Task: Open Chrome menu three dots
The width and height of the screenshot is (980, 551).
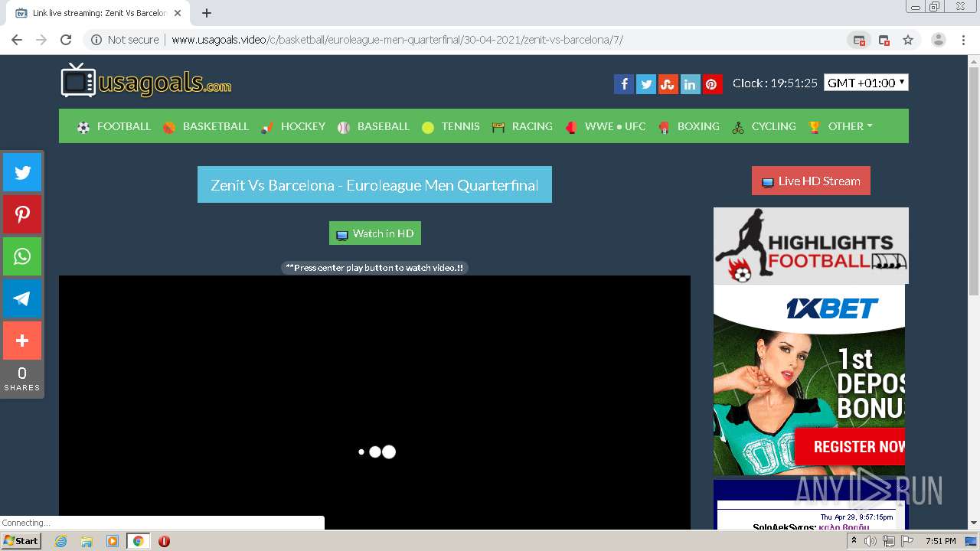Action: point(964,40)
